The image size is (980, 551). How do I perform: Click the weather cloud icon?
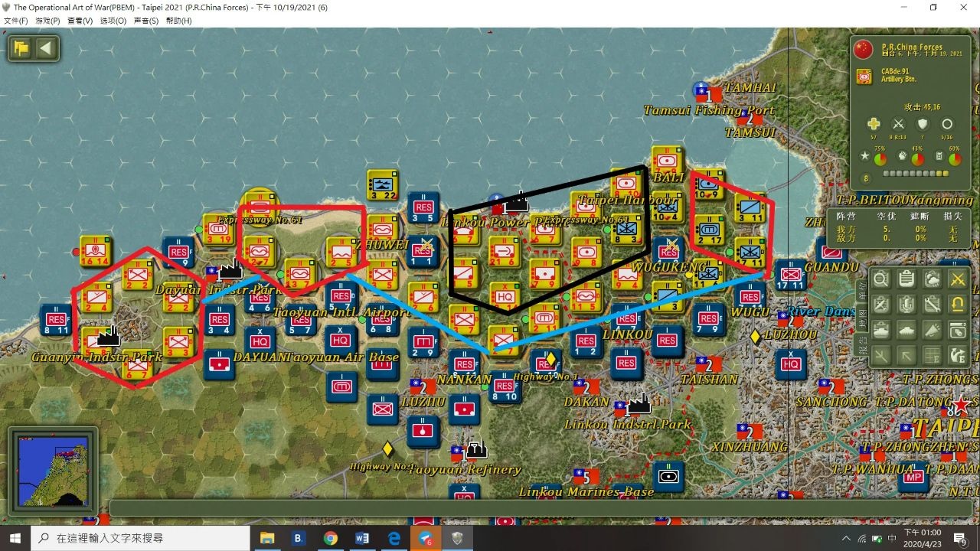(x=932, y=279)
